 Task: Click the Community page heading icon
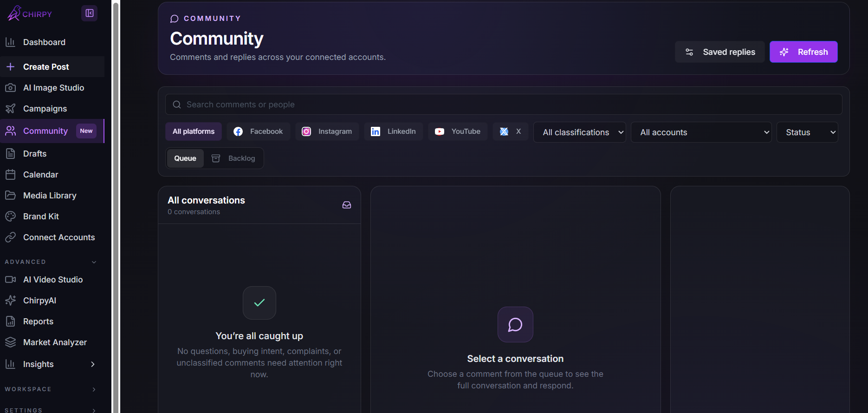click(x=175, y=19)
